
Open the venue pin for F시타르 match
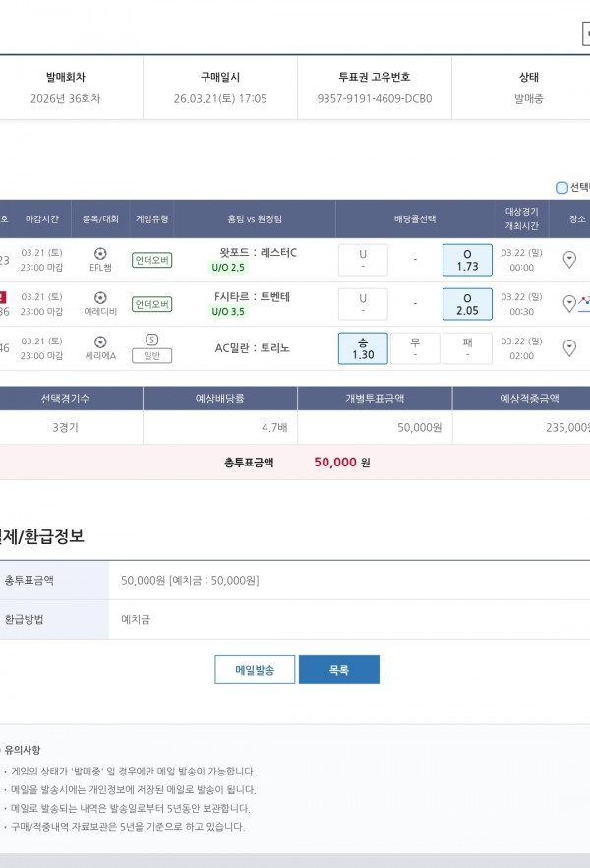[x=568, y=304]
